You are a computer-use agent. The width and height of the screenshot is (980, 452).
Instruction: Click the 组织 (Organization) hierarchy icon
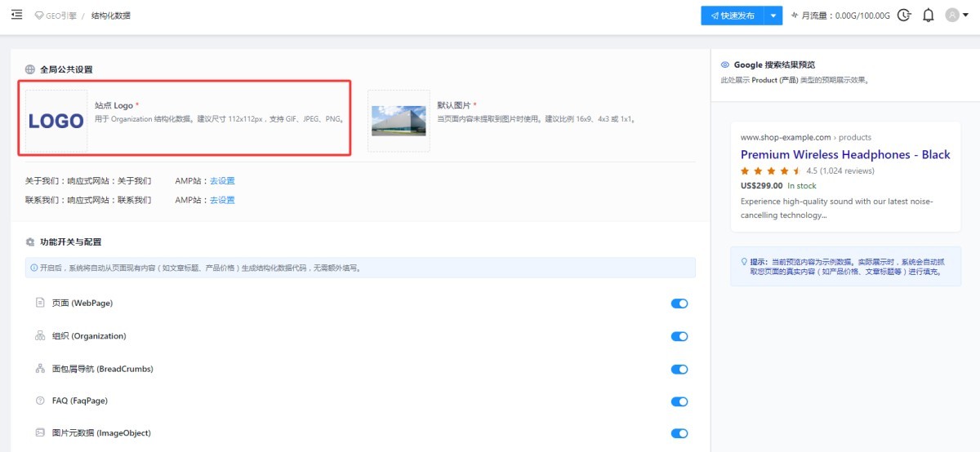[x=40, y=336]
